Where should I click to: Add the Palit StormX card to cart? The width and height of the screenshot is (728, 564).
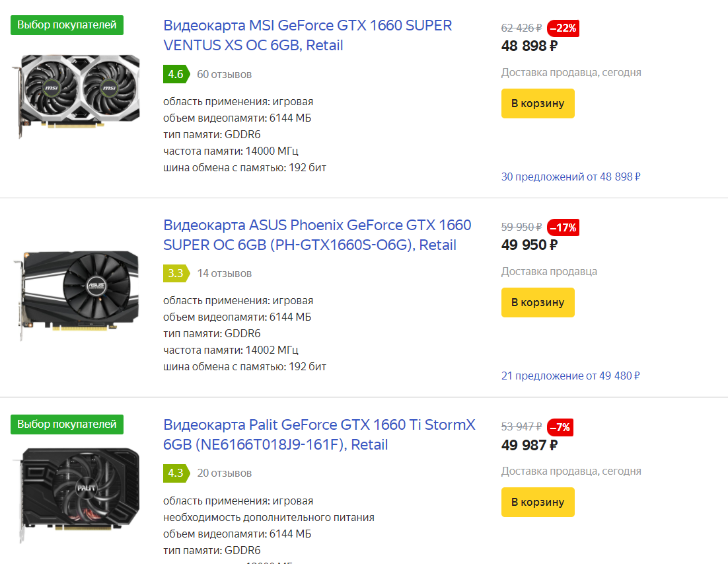pyautogui.click(x=538, y=503)
